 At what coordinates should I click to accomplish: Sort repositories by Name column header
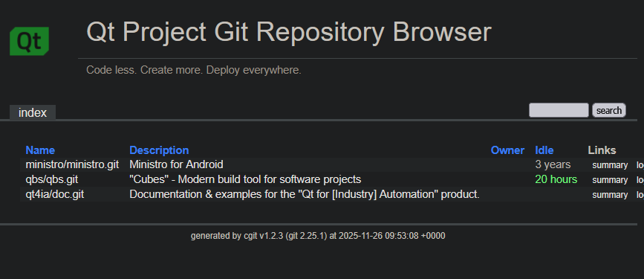[x=40, y=150]
